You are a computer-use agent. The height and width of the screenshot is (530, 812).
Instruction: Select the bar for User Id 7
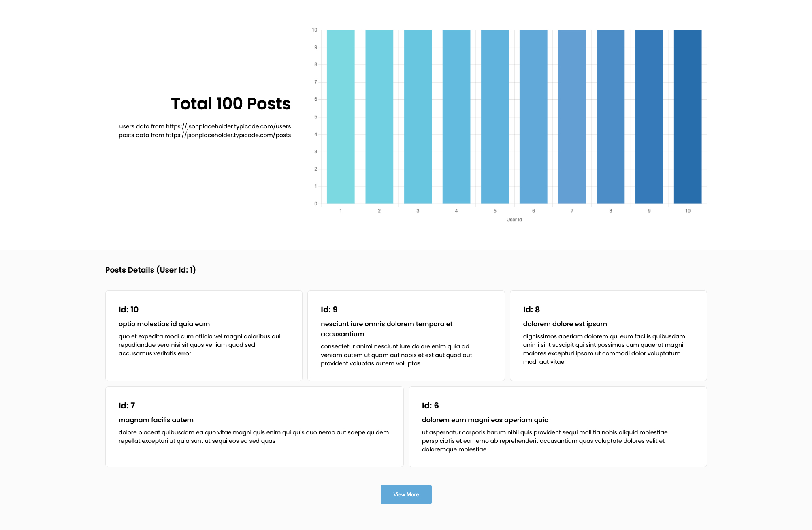[x=572, y=117]
